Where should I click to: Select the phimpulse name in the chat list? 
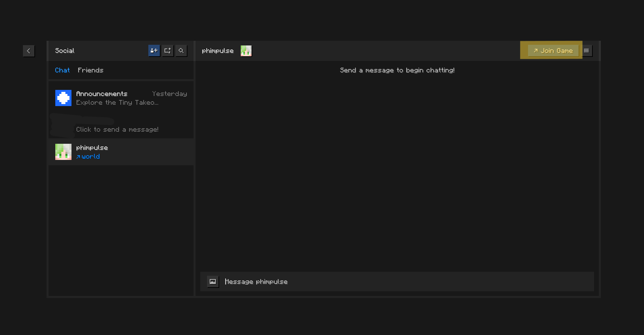92,147
